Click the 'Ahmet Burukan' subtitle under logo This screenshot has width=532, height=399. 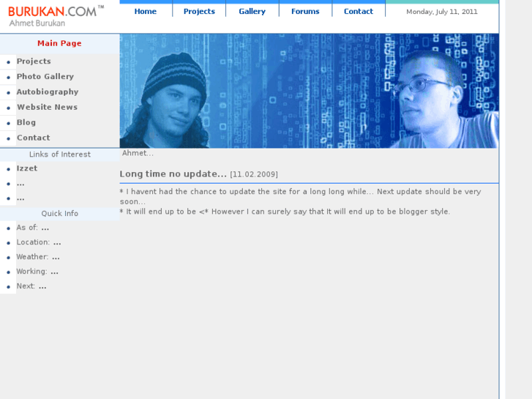point(37,23)
